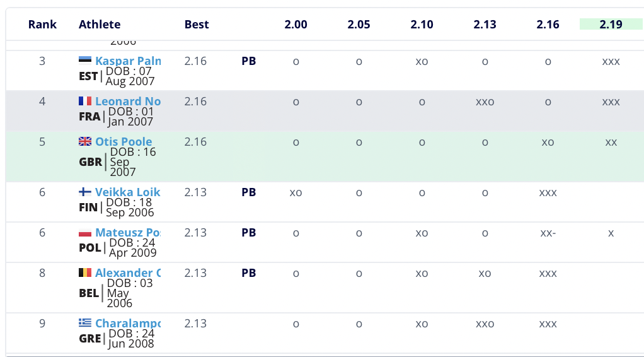Open Veikka's athlete profile link

tap(128, 192)
